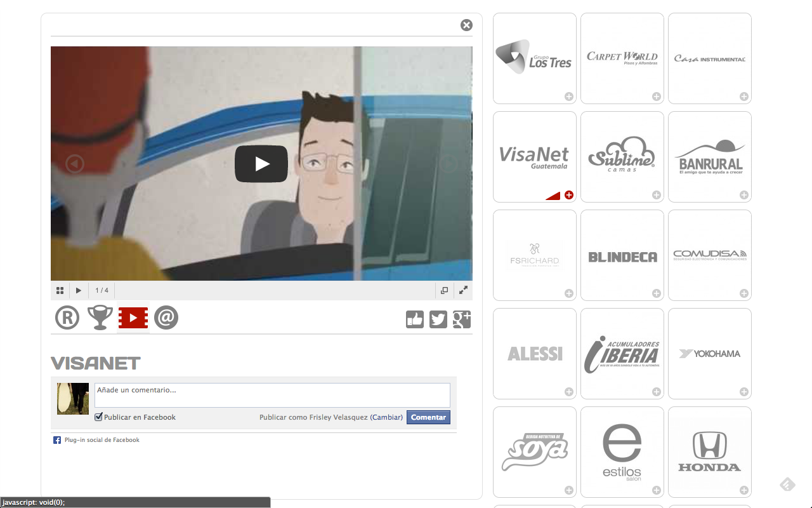Like with Facebook thumbs-up icon
This screenshot has width=812, height=508.
click(x=415, y=319)
